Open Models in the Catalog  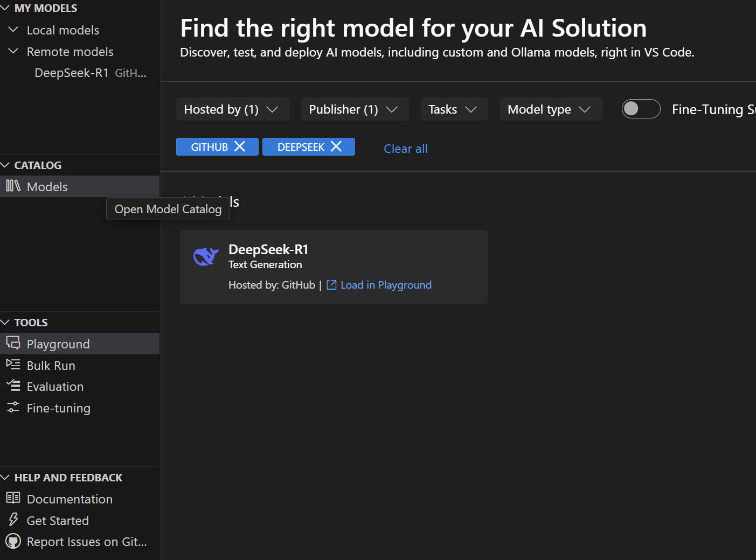80,186
